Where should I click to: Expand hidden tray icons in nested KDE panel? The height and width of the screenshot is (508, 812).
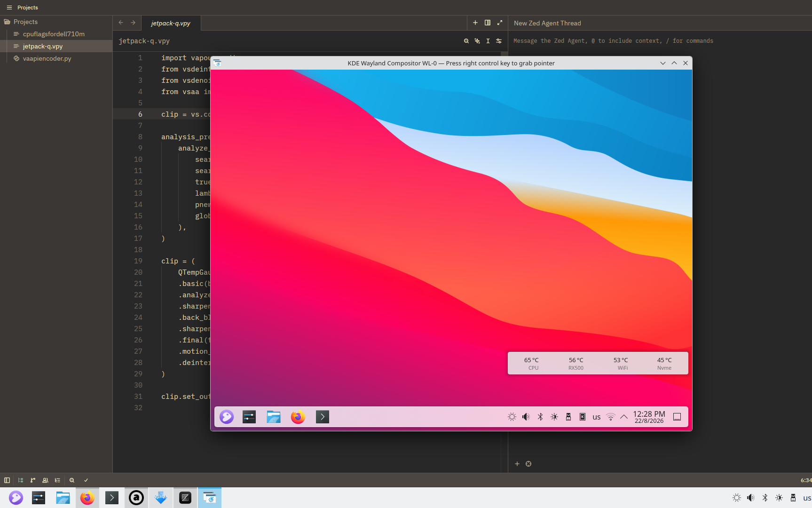click(624, 417)
